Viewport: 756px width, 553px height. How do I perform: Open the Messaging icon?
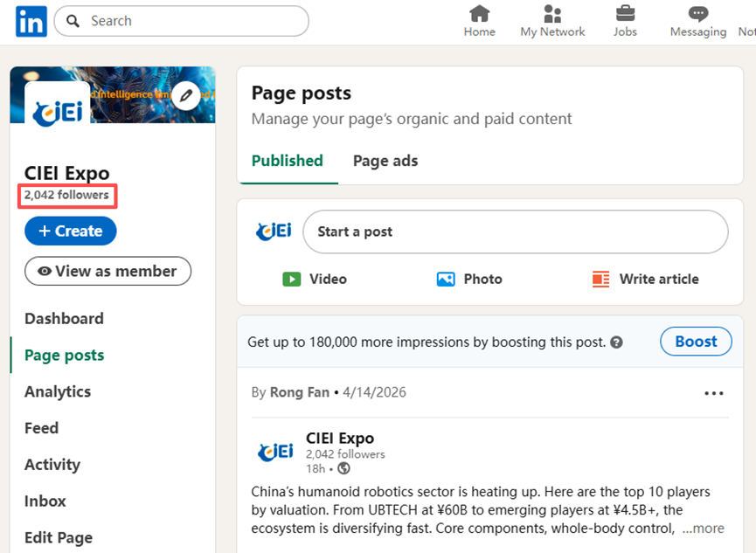(x=697, y=14)
